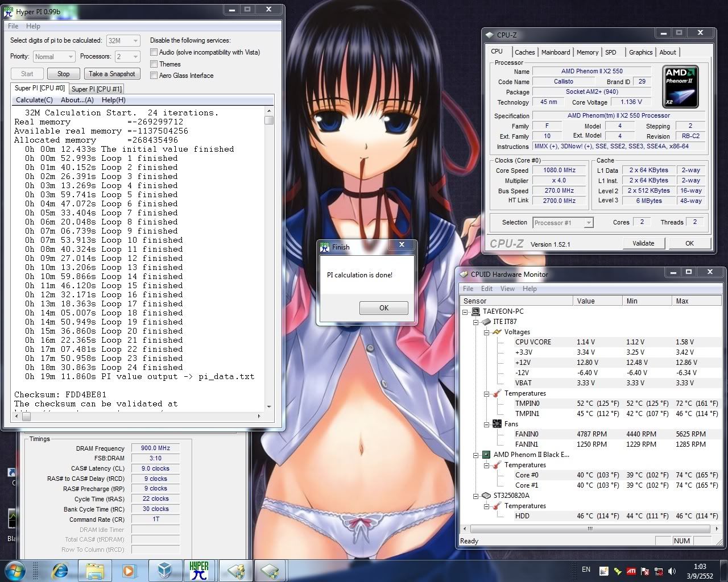This screenshot has height=582, width=728.
Task: Click Hyper PI log vertical scrollbar
Action: point(269,259)
